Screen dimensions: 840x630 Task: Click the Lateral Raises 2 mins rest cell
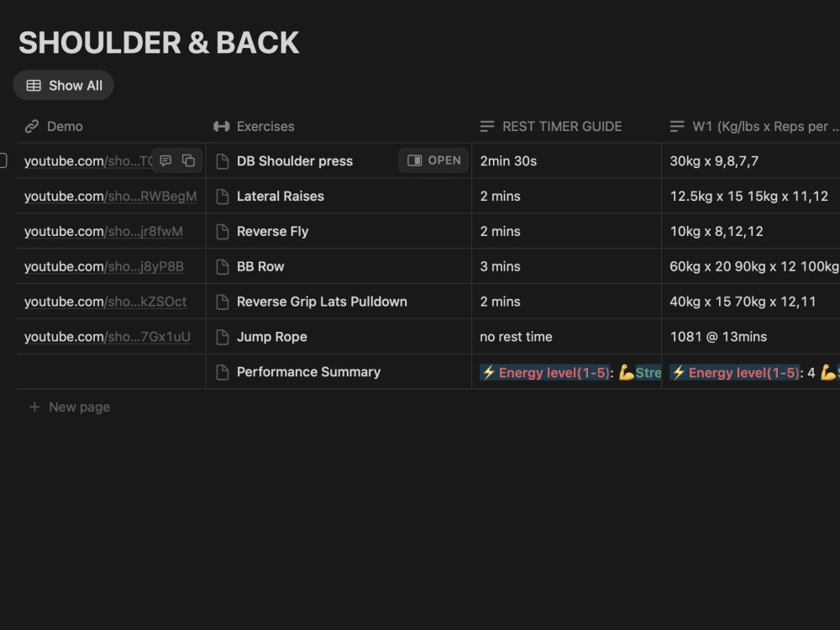tap(566, 196)
